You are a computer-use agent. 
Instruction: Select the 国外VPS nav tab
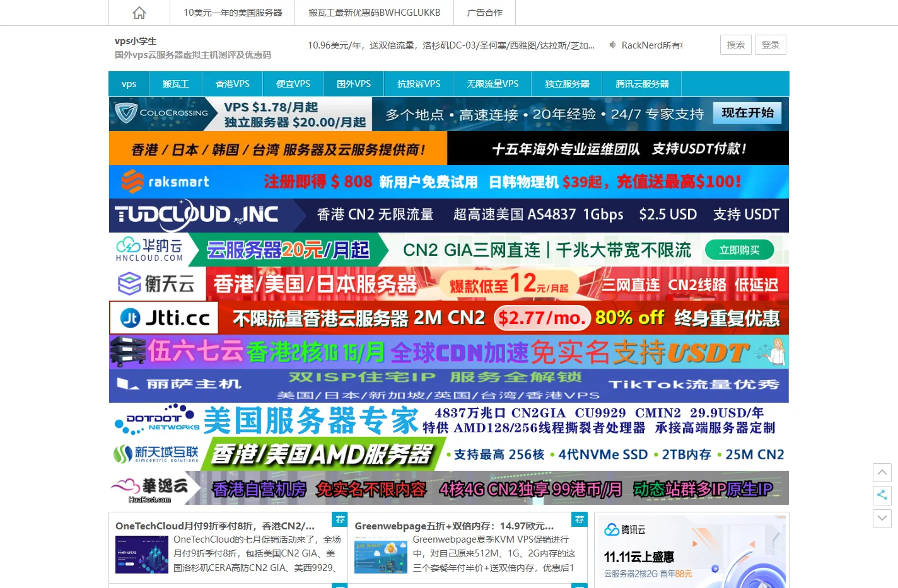(x=354, y=84)
